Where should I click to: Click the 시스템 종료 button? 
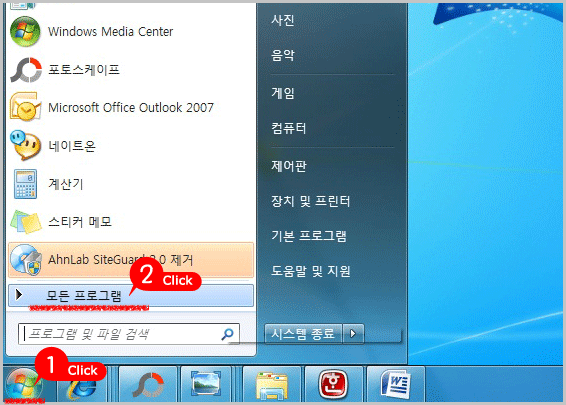pyautogui.click(x=303, y=334)
